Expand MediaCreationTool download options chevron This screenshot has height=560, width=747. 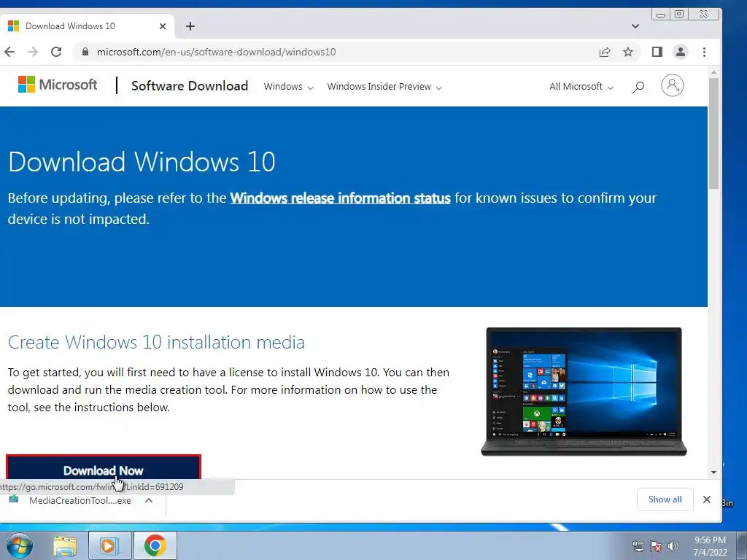pyautogui.click(x=149, y=500)
